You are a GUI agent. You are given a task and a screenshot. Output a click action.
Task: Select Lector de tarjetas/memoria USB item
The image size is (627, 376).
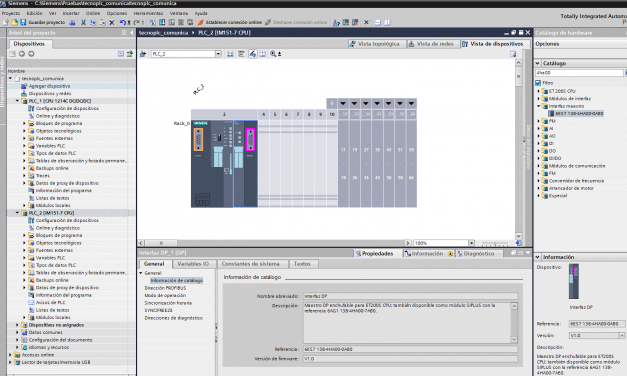56,362
